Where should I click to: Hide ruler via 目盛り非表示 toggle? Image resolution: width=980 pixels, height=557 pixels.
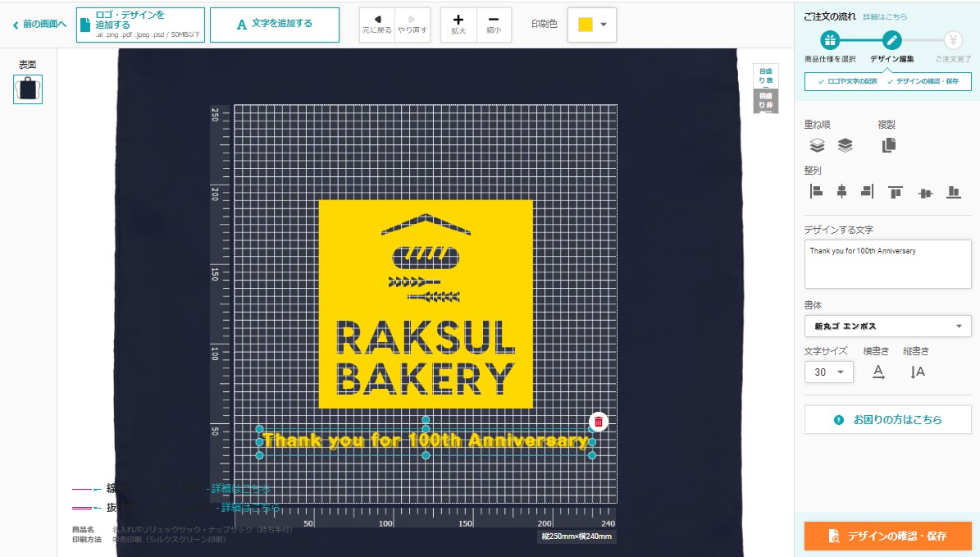point(766,101)
